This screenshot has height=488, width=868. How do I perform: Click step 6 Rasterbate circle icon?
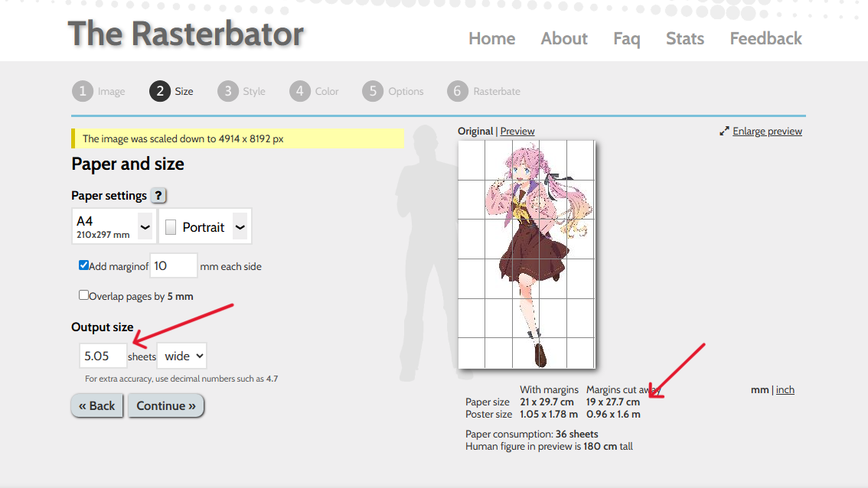click(x=458, y=91)
